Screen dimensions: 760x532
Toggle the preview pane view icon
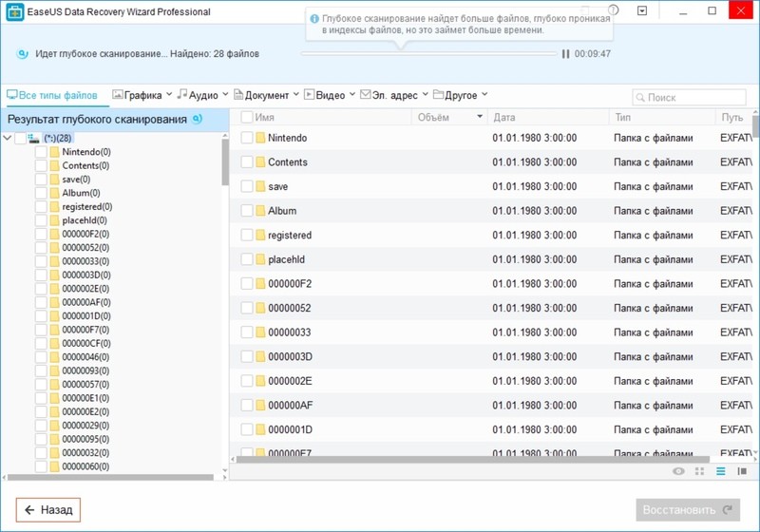point(742,471)
